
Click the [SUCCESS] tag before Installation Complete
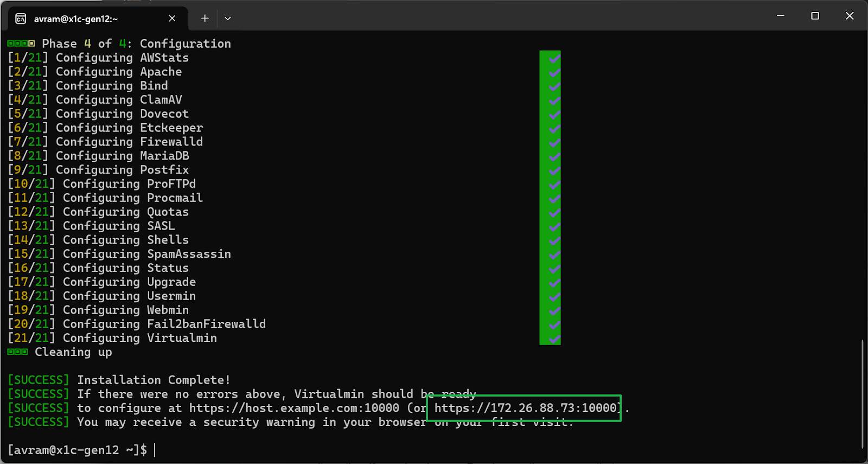pyautogui.click(x=39, y=380)
